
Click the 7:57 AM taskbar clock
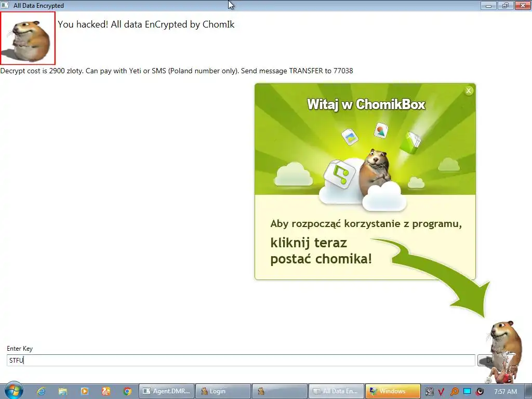pos(506,392)
